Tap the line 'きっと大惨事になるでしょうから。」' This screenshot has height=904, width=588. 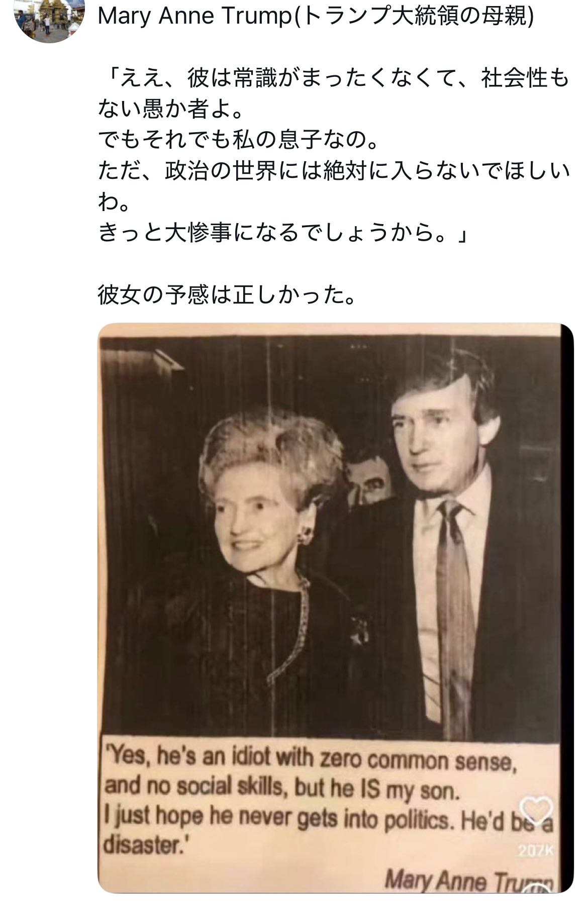coord(283,232)
